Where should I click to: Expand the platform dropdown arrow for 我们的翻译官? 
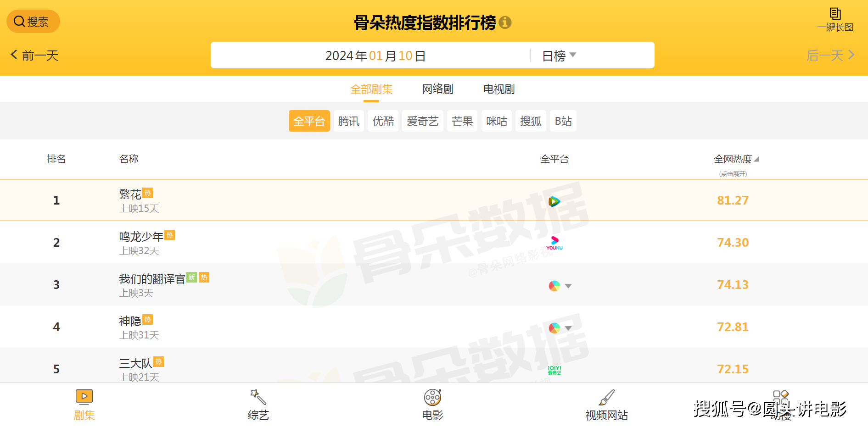point(568,286)
